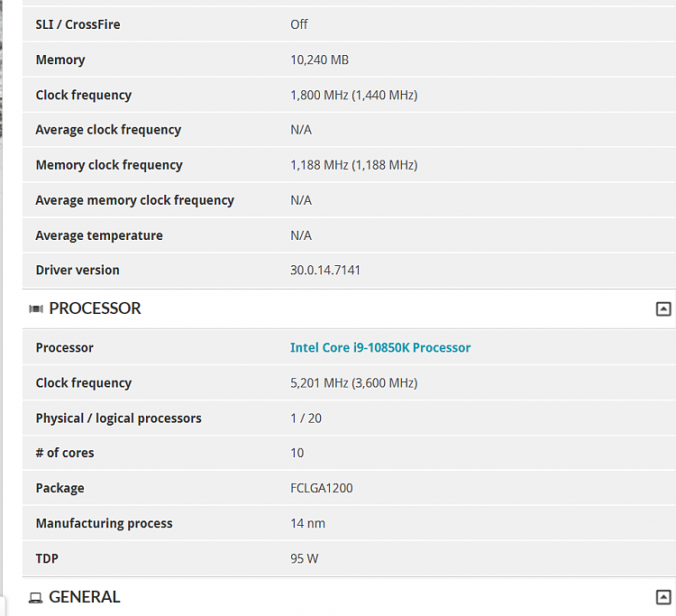Select the Average clock frequency label
The image size is (676, 616).
pos(108,130)
